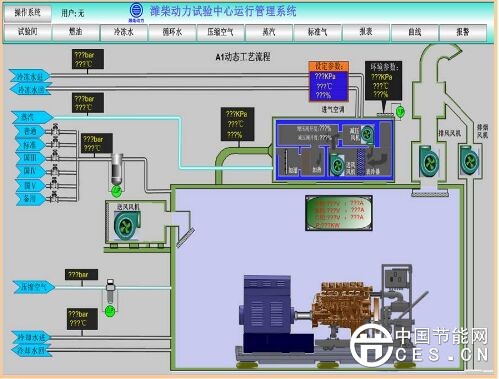Click the fuel filter cylinder icon
The height and width of the screenshot is (379, 499).
pos(117,169)
